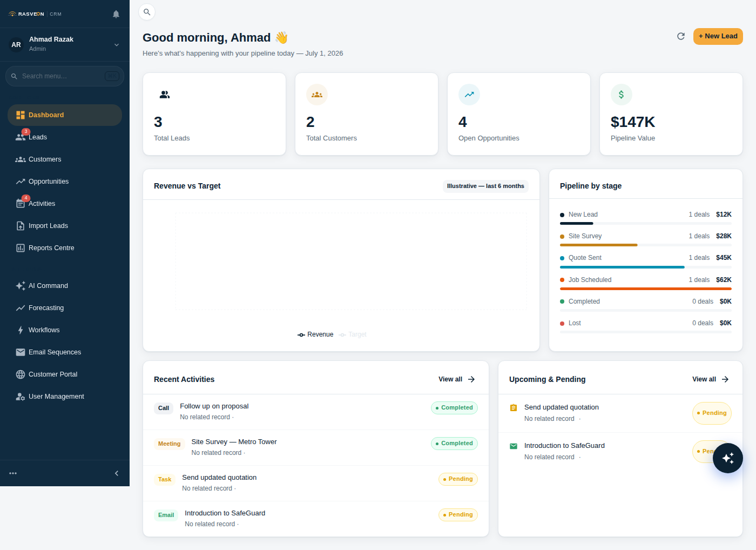756x550 pixels.
Task: Click the Total Leads people icon
Action: (x=165, y=95)
